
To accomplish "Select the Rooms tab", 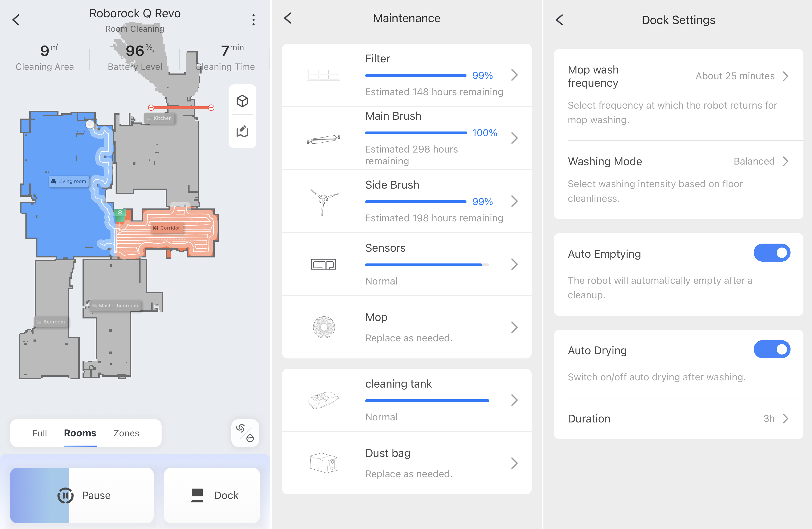I will coord(80,433).
